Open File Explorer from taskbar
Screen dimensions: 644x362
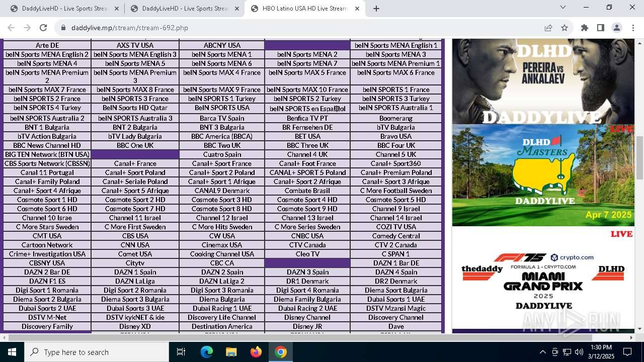pyautogui.click(x=231, y=352)
